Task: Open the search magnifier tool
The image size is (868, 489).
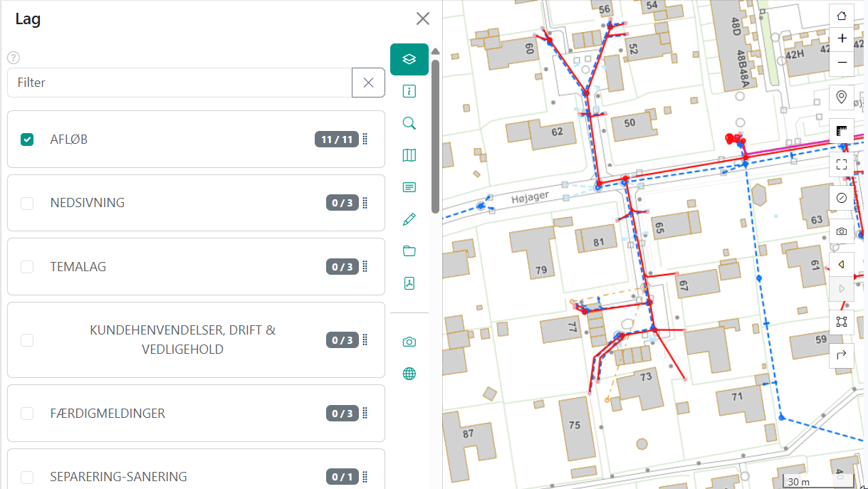Action: [x=409, y=123]
